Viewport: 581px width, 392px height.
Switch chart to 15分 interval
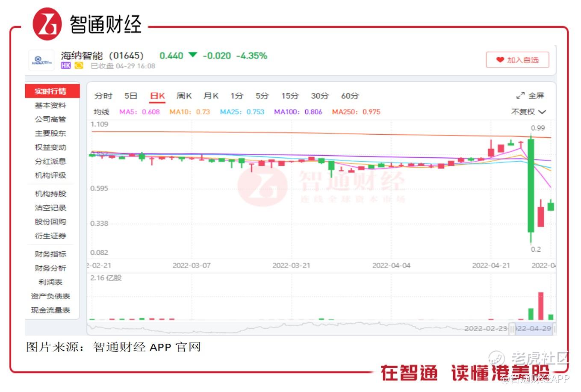click(x=290, y=96)
